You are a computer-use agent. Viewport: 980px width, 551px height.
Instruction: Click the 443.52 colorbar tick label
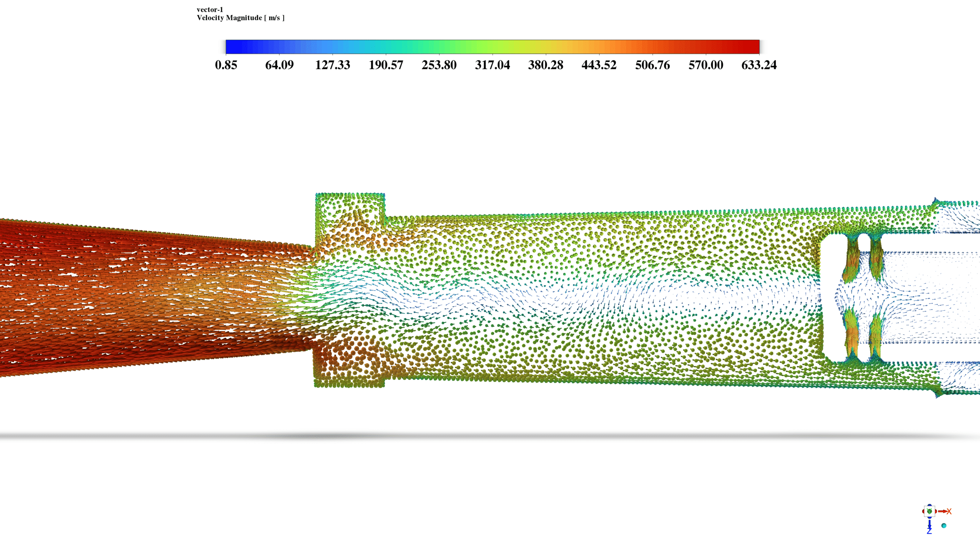click(599, 65)
